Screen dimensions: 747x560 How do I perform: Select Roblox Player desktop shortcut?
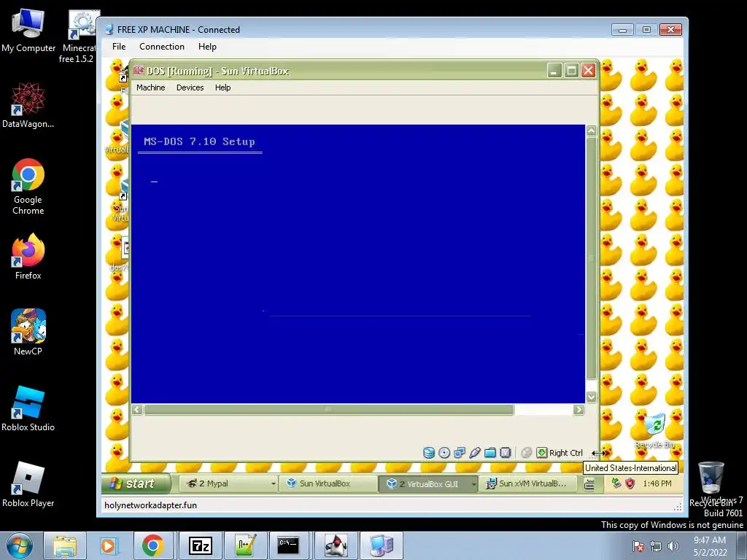(x=28, y=484)
